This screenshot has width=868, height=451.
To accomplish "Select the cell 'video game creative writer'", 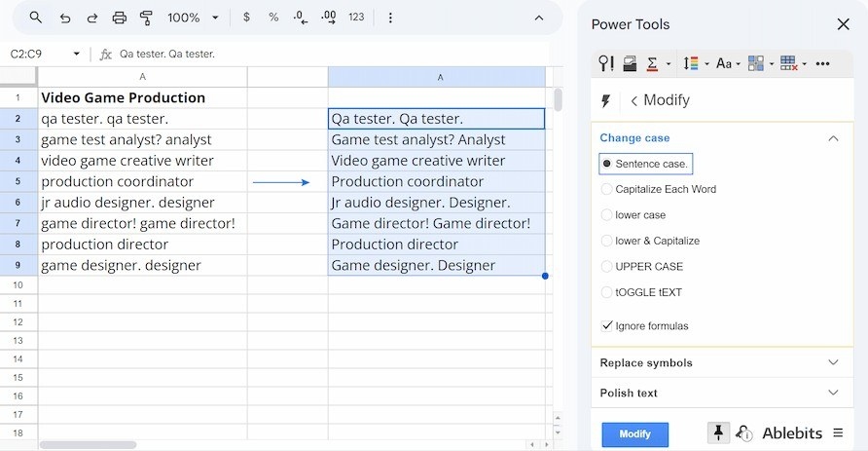I will (142, 161).
